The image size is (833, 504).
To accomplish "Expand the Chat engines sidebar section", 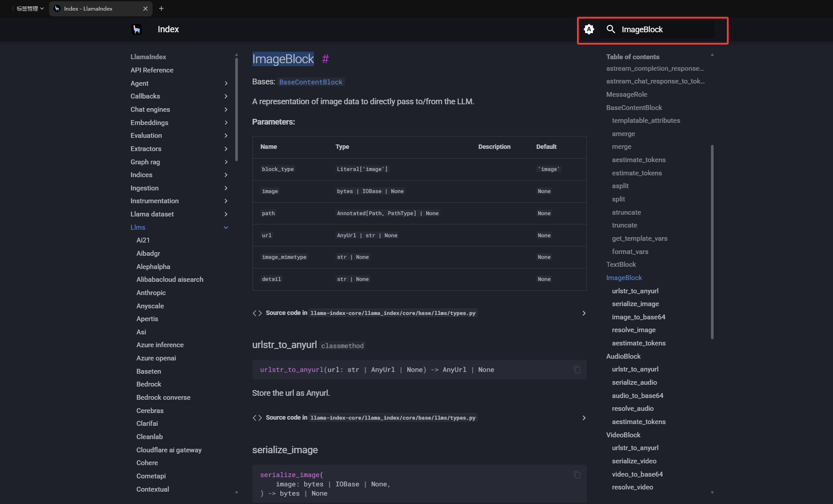I will click(x=226, y=110).
